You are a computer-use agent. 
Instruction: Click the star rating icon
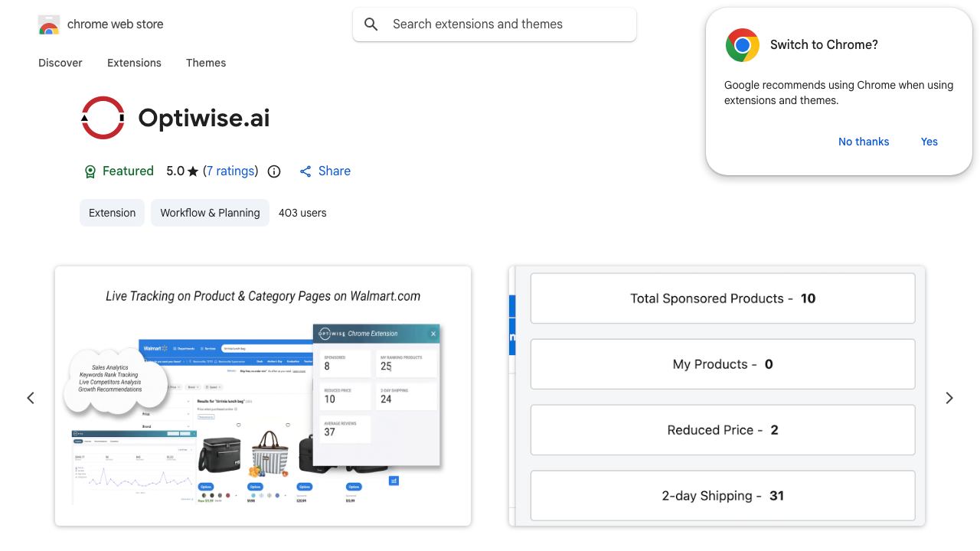pos(193,171)
